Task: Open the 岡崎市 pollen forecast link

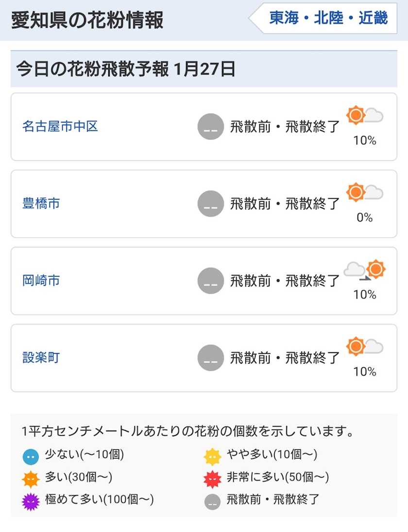Action: point(41,281)
